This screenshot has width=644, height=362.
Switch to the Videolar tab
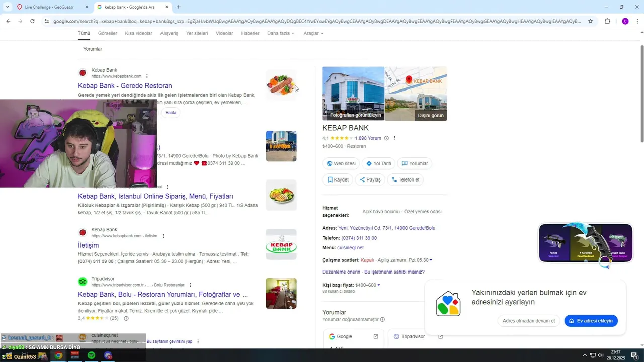tap(224, 33)
